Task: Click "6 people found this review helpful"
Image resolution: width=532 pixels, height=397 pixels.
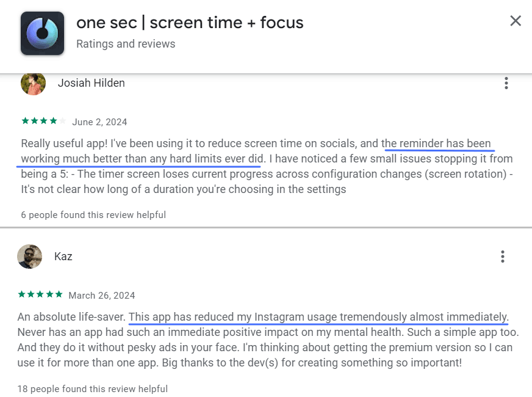Action: [93, 215]
